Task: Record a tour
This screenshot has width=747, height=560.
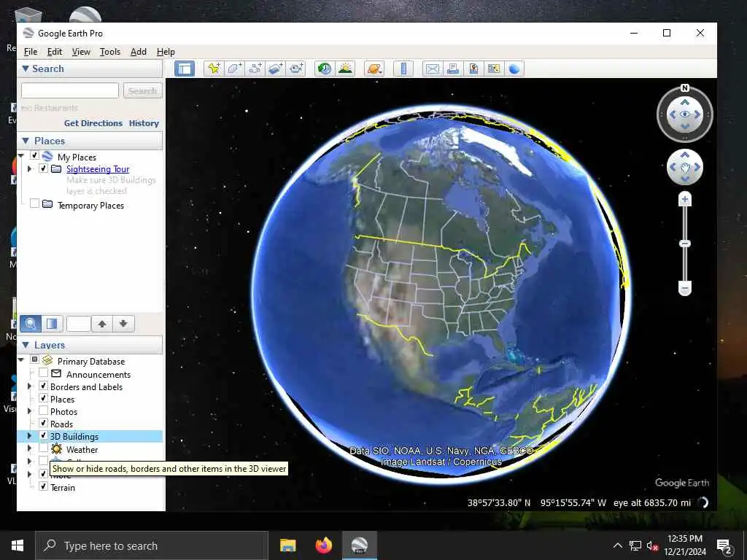Action: click(296, 69)
